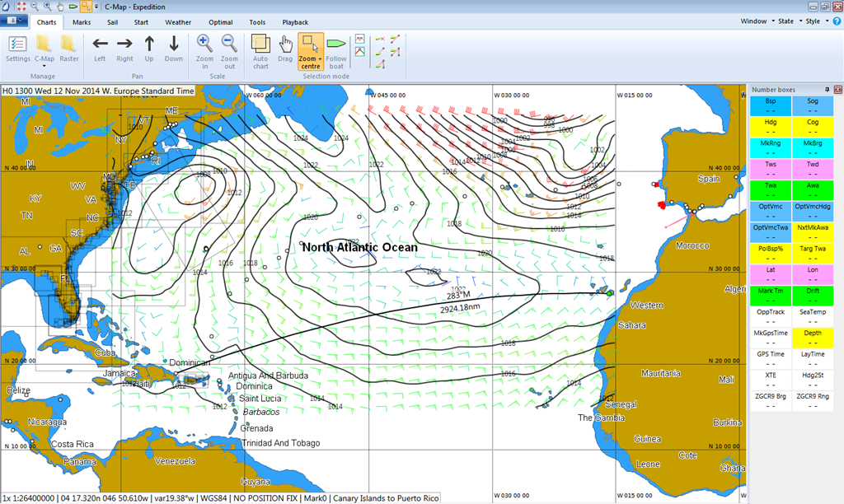This screenshot has height=504, width=844.
Task: Click the yellow Hdg number box
Action: point(771,126)
